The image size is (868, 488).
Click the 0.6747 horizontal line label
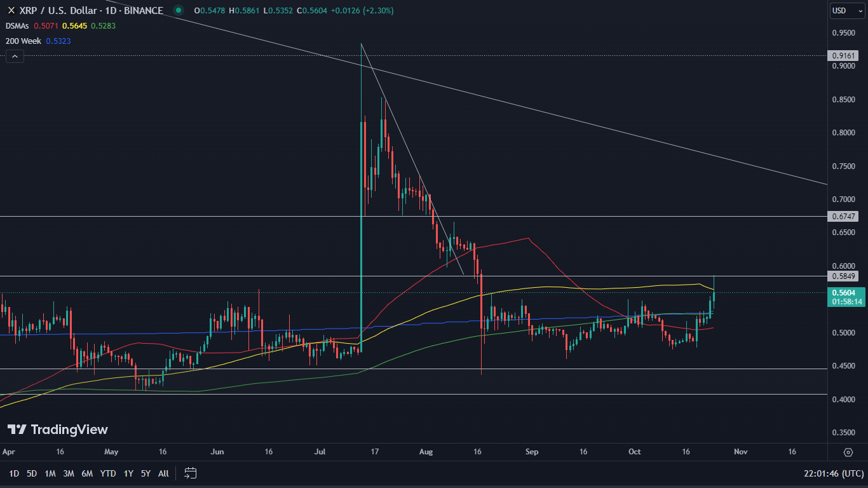(x=844, y=217)
